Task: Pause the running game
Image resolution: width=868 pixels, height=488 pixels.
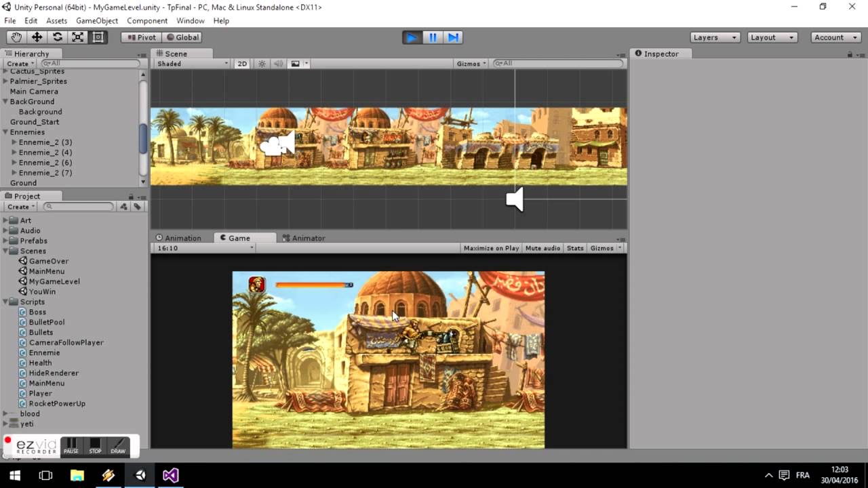Action: 433,37
